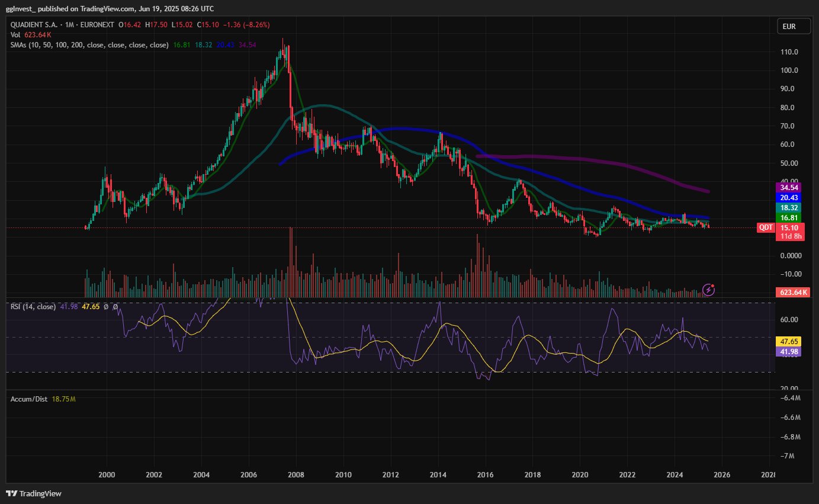Click the null symbols in the RSI legend

[110, 307]
